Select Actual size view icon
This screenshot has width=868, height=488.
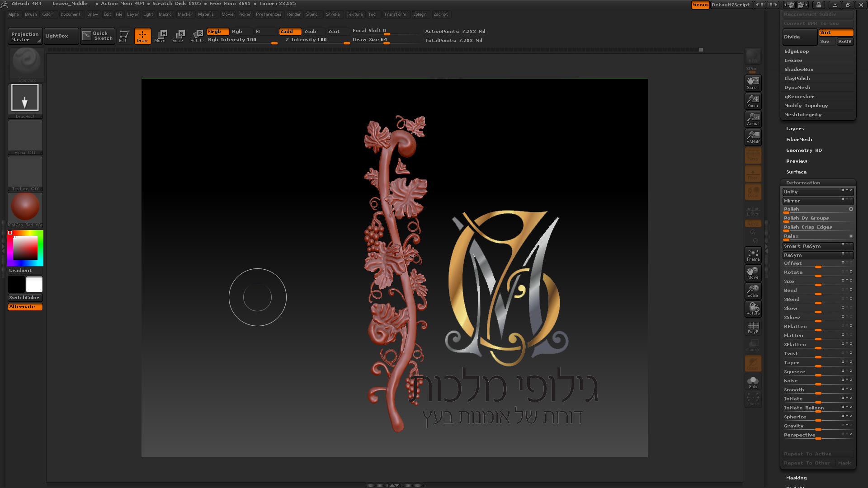753,119
